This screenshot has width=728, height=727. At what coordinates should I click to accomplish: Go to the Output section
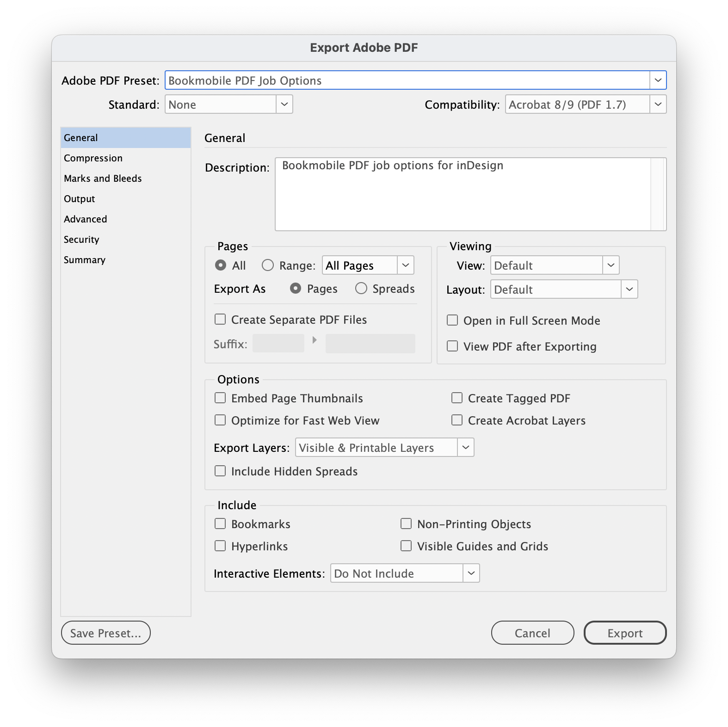126,199
